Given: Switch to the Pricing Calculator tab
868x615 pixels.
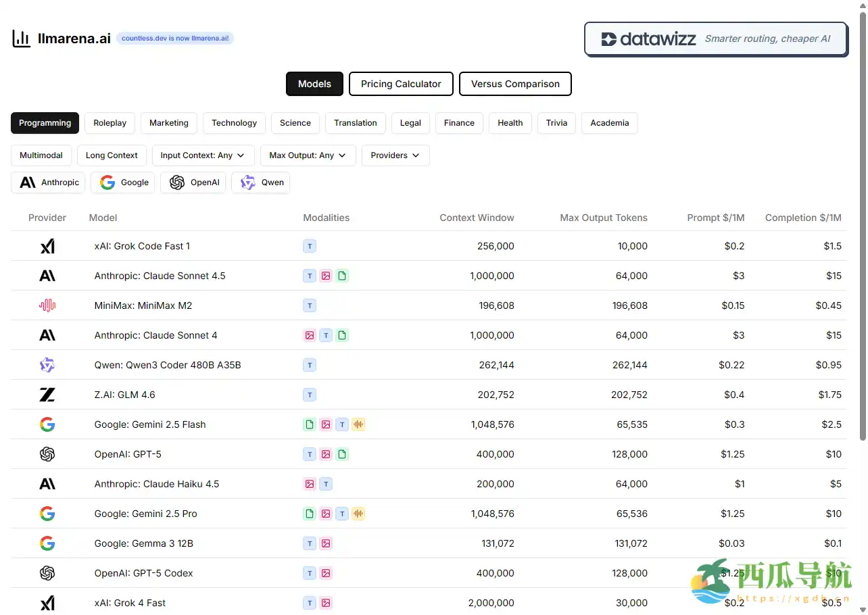Looking at the screenshot, I should 401,84.
